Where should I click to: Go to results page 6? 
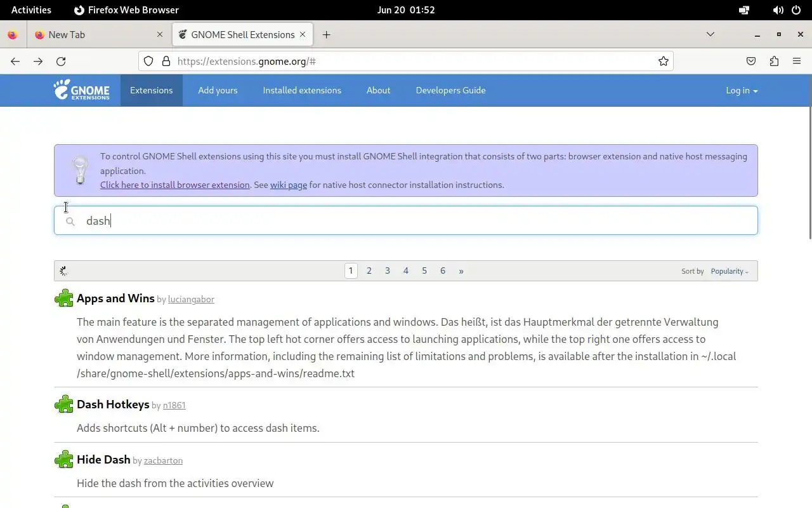(443, 271)
